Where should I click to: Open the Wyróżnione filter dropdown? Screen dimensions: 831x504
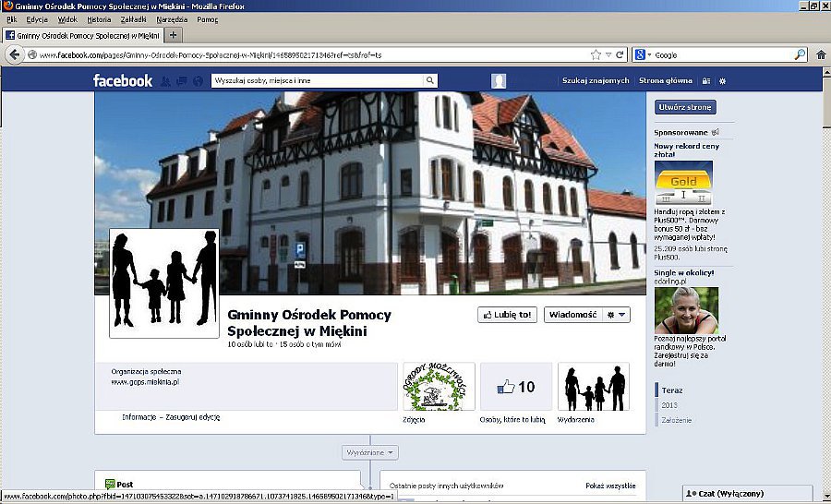(370, 453)
